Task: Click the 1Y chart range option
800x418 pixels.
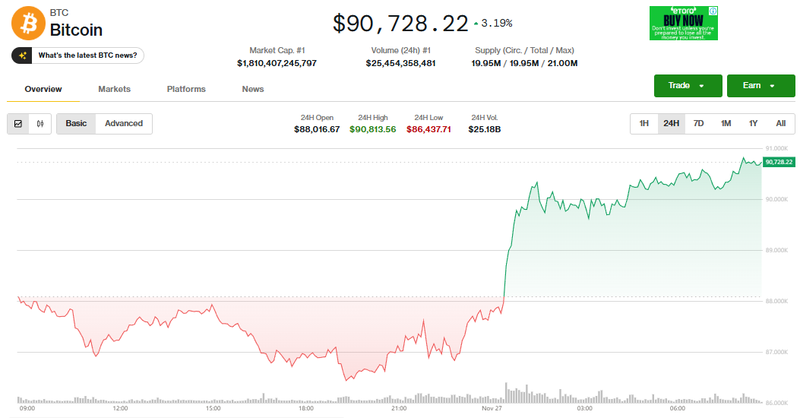Action: (753, 124)
